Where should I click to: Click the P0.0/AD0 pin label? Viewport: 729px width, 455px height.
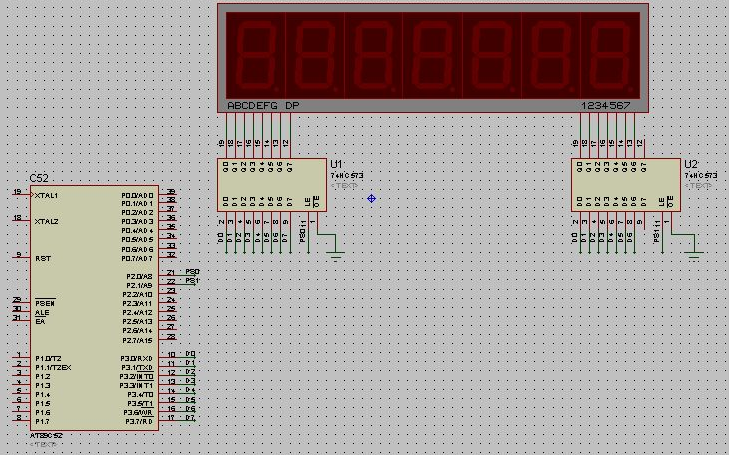137,195
